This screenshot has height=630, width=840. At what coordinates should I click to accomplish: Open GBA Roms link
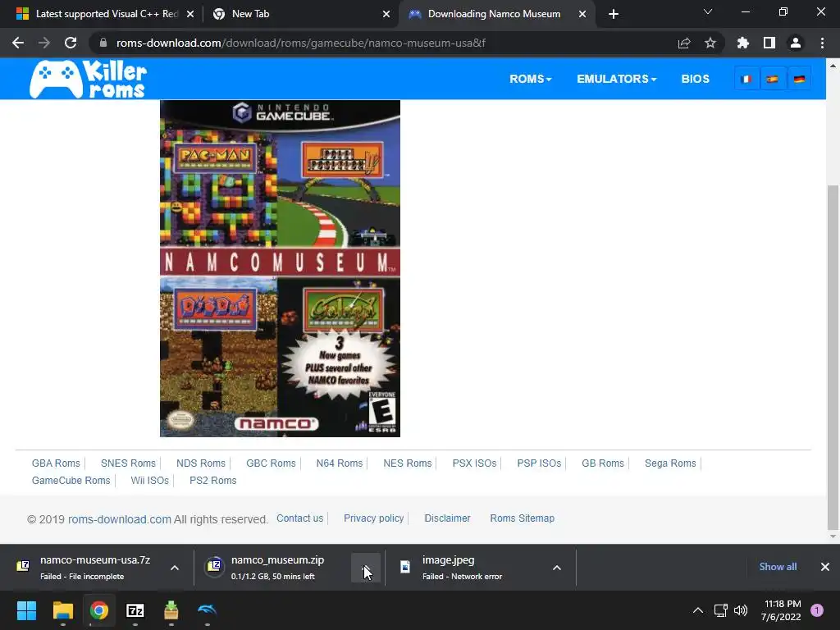tap(56, 463)
